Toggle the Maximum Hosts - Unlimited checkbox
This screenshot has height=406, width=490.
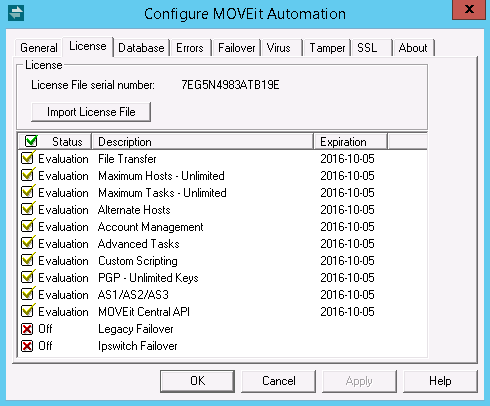click(x=28, y=175)
